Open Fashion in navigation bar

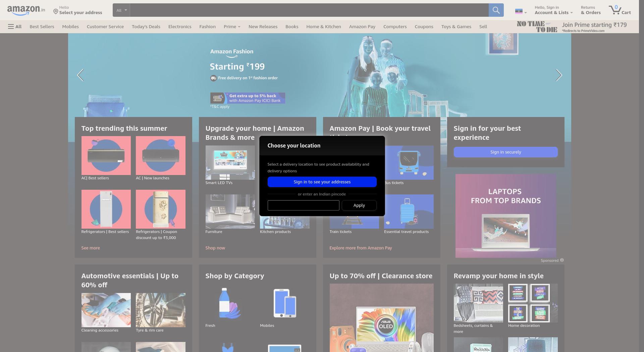coord(207,26)
